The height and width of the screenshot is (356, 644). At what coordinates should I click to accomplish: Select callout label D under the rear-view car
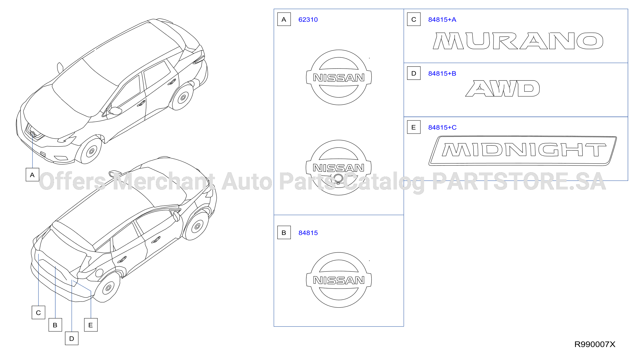(x=72, y=338)
